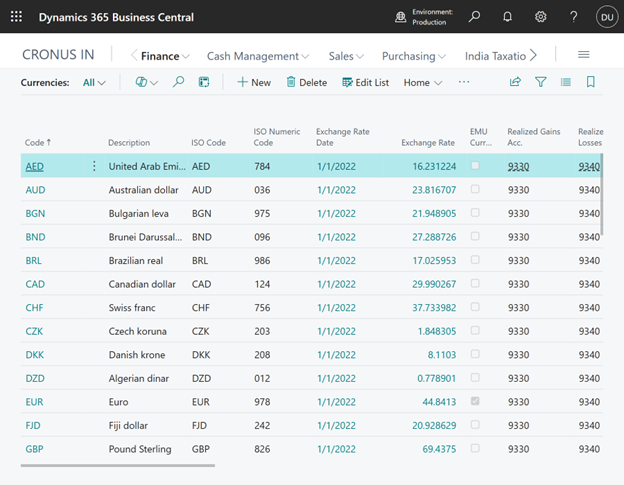This screenshot has width=624, height=485.
Task: Select the Czech koruna description cell
Action: (138, 331)
